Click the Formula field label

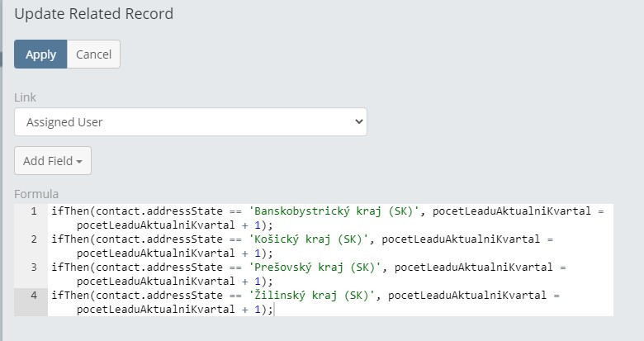36,194
